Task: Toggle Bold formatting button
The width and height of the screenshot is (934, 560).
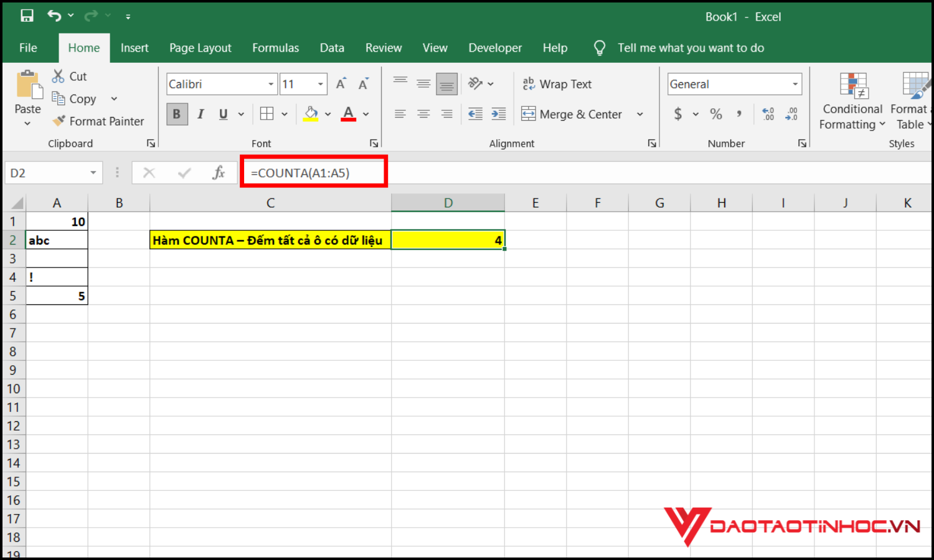Action: coord(177,114)
